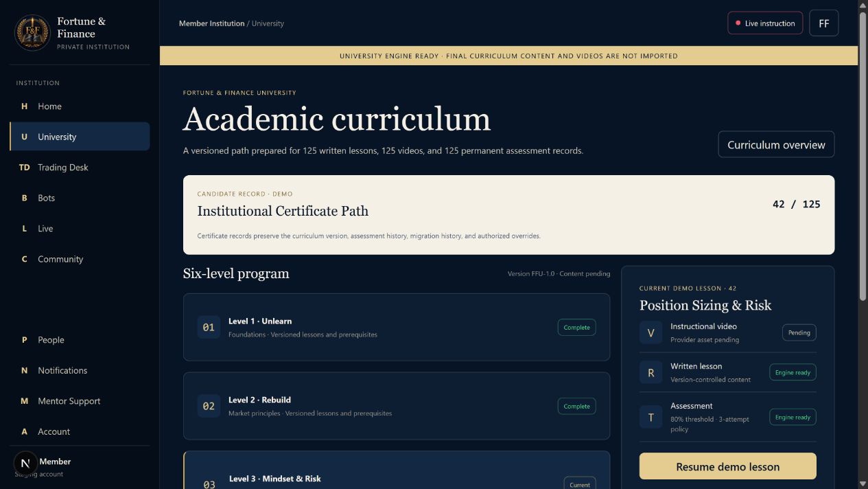The width and height of the screenshot is (868, 489).
Task: Click the 02 badge of Level 2
Action: [x=209, y=406]
